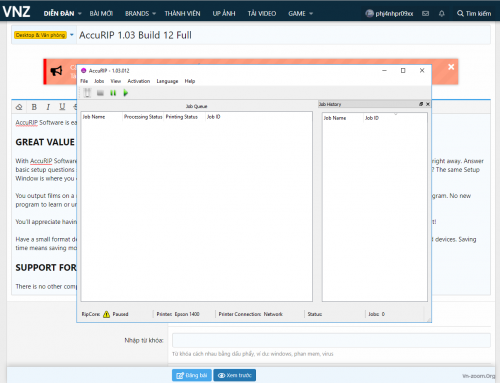Click the stop icon in AccuRIP toolbar

pyautogui.click(x=100, y=93)
